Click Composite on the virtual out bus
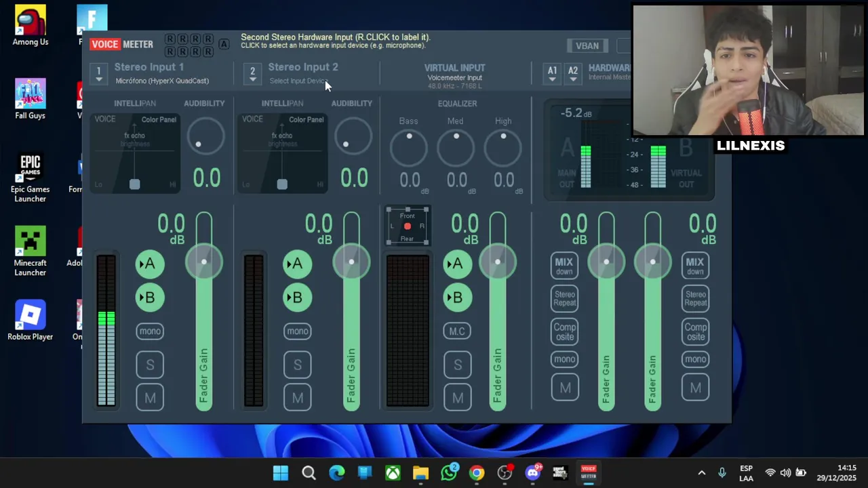 point(695,331)
